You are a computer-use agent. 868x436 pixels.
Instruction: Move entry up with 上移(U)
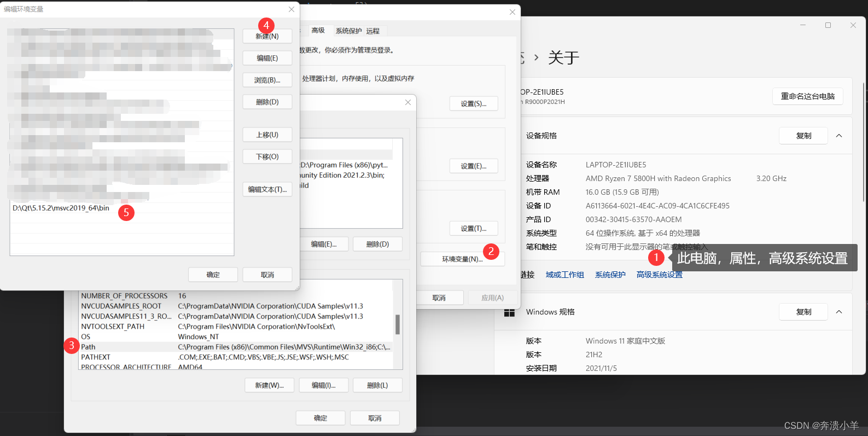click(267, 135)
